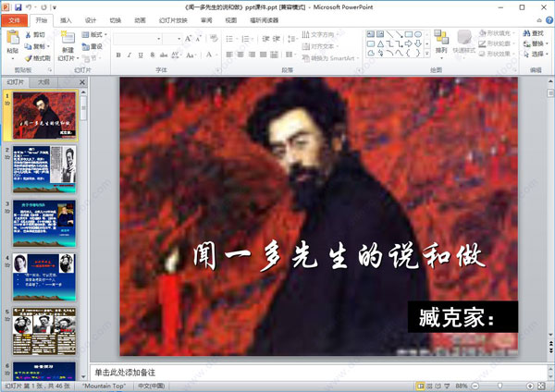
Task: Cut selection with scissors icon
Action: pos(29,35)
